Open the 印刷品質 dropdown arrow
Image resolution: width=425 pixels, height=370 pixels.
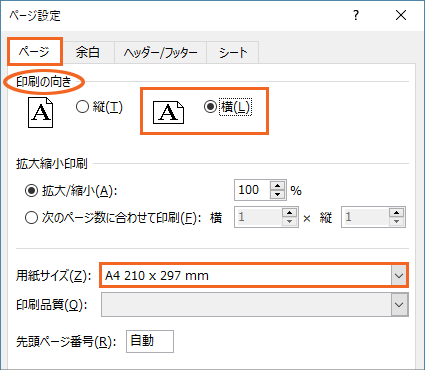(x=399, y=305)
